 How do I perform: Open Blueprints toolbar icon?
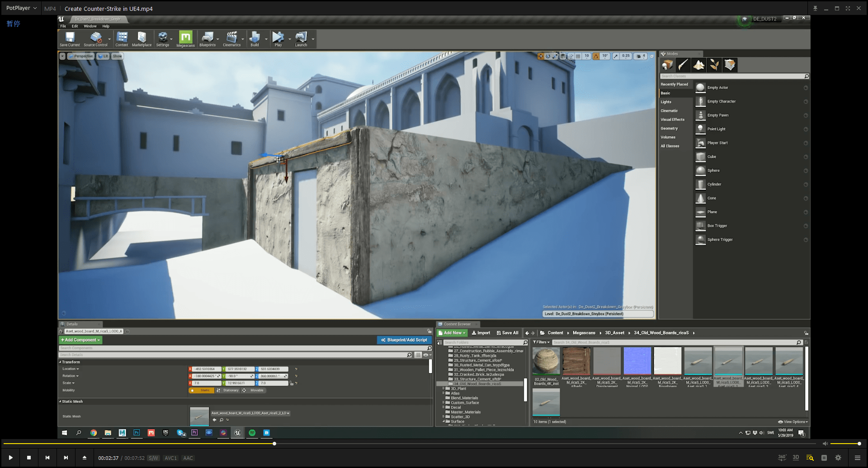tap(208, 39)
